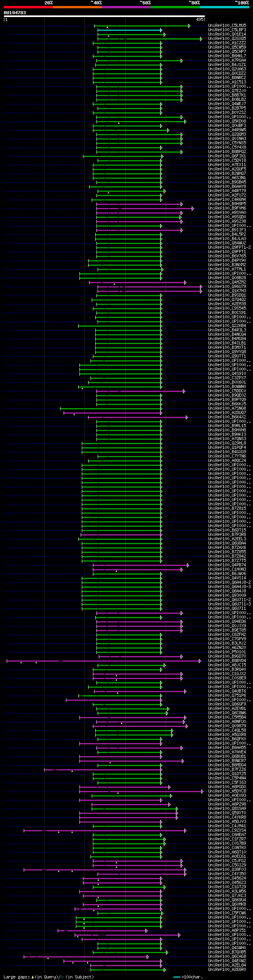253x980 pixels.
Task: Click the green ~80% identity legend segment
Action: tap(176, 7)
